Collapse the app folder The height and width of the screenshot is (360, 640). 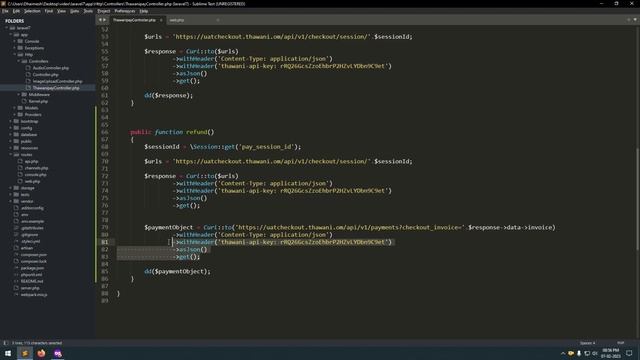click(x=11, y=35)
